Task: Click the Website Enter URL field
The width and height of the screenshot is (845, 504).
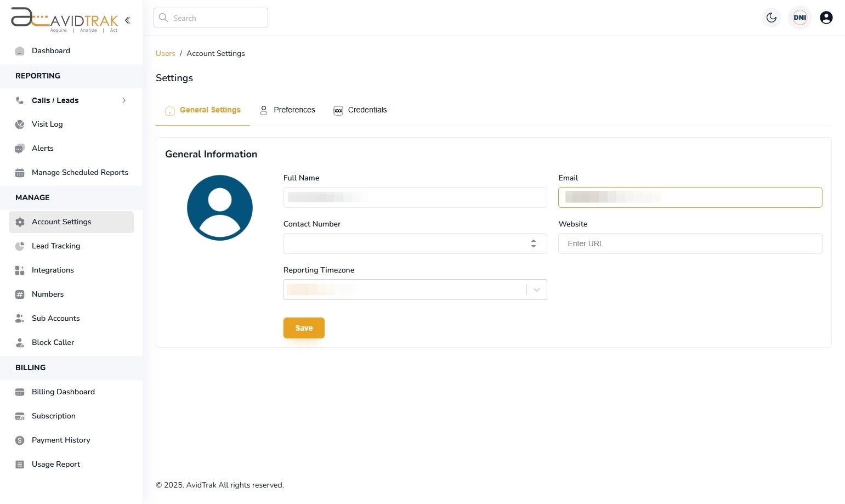Action: click(x=690, y=243)
